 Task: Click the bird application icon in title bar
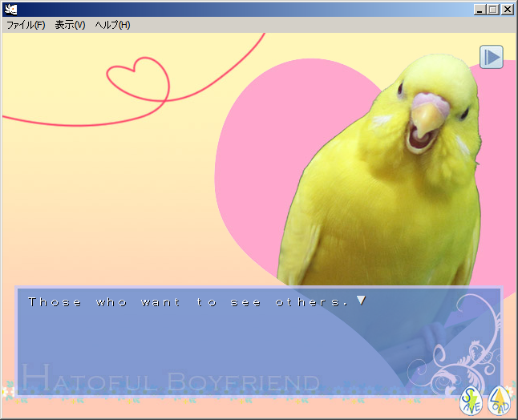pyautogui.click(x=10, y=10)
